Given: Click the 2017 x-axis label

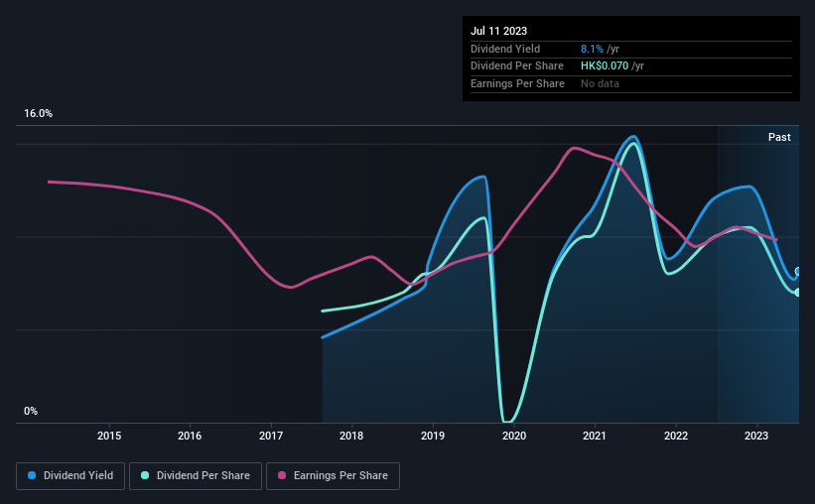Looking at the screenshot, I should click(271, 436).
